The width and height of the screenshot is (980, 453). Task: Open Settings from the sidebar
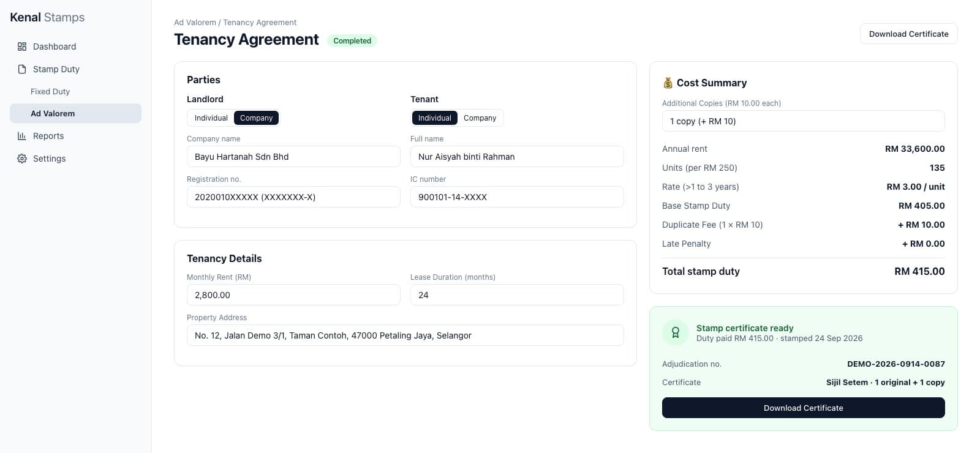(75, 159)
